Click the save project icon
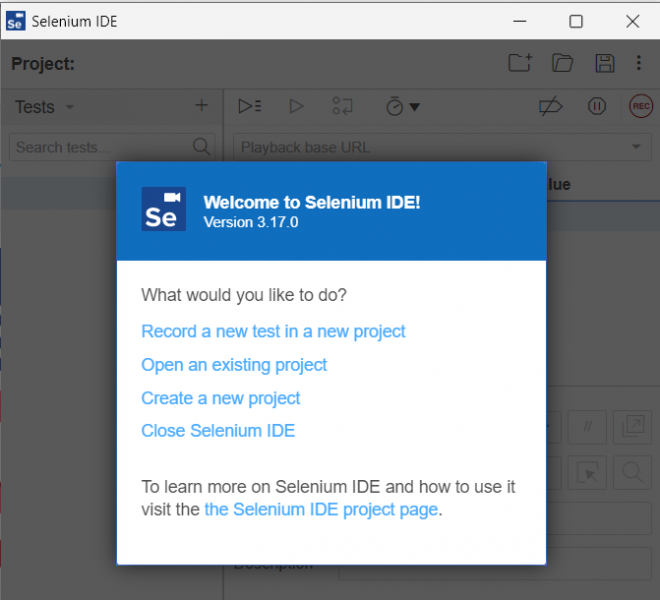Viewport: 660px width, 600px height. pos(605,63)
